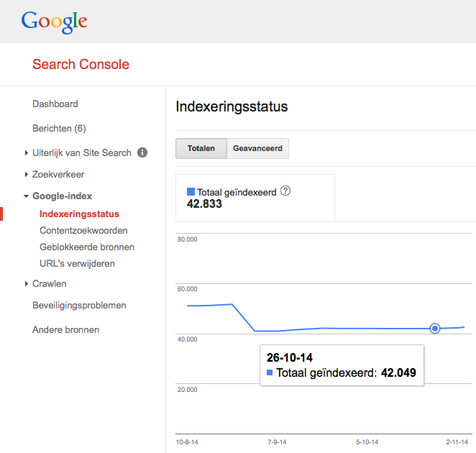476x453 pixels.
Task: Switch to the Totalen tab
Action: point(201,149)
